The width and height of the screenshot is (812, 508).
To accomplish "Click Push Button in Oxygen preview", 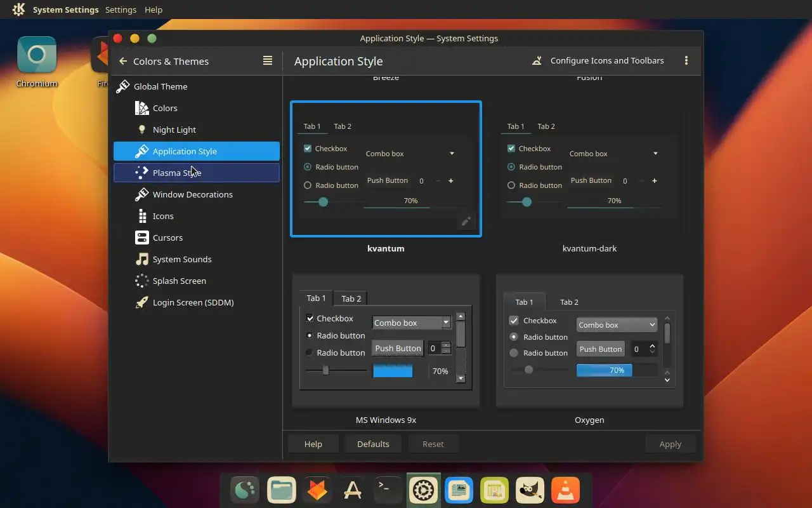I will (x=600, y=349).
